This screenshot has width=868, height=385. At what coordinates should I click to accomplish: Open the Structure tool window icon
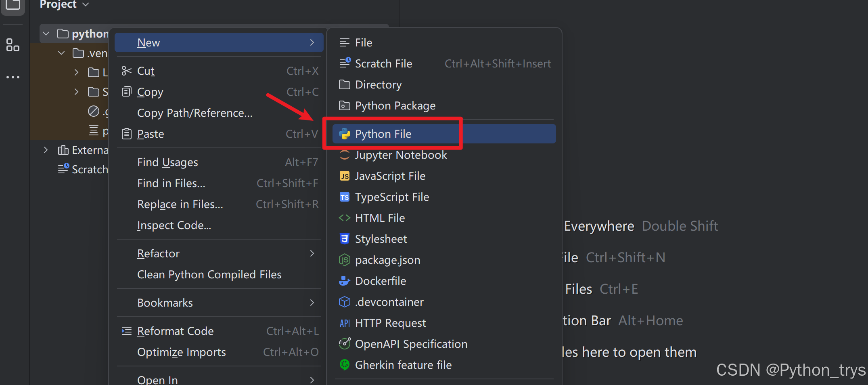tap(13, 45)
